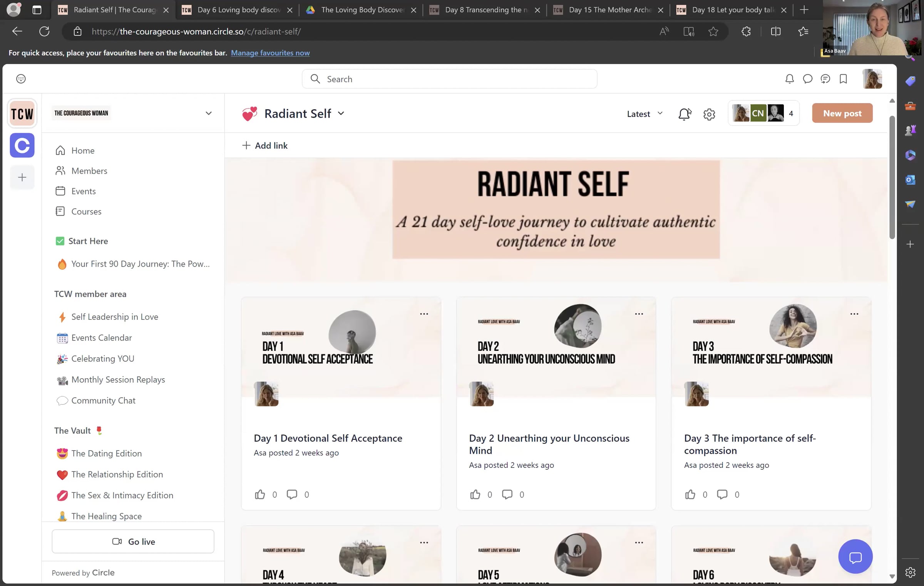924x586 pixels.
Task: Open Day 1 Devotional Self Acceptance post title
Action: pyautogui.click(x=328, y=438)
